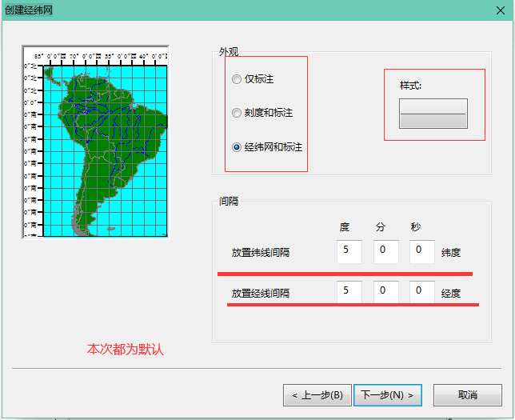Click the latitude interval minutes field
This screenshot has width=515, height=420.
pyautogui.click(x=386, y=251)
